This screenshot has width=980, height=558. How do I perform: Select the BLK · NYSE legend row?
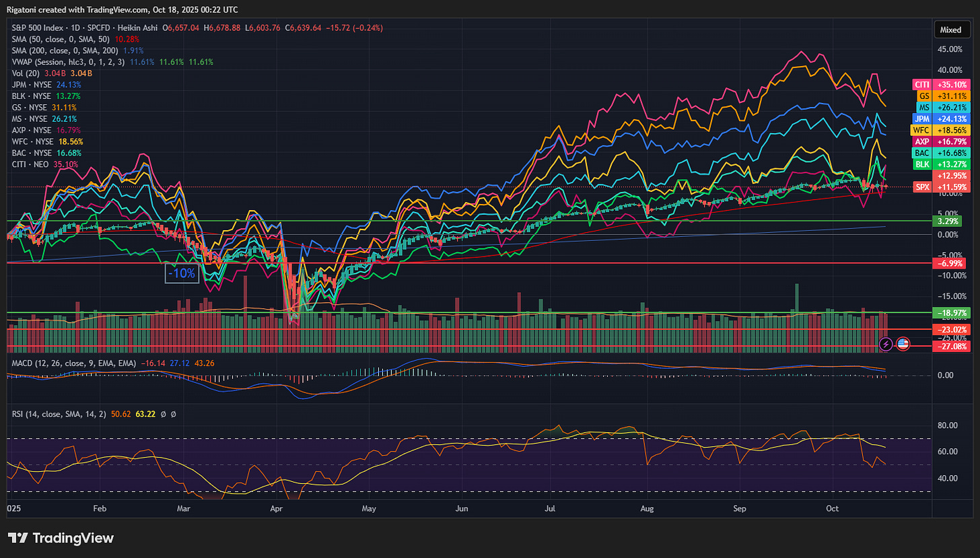46,96
